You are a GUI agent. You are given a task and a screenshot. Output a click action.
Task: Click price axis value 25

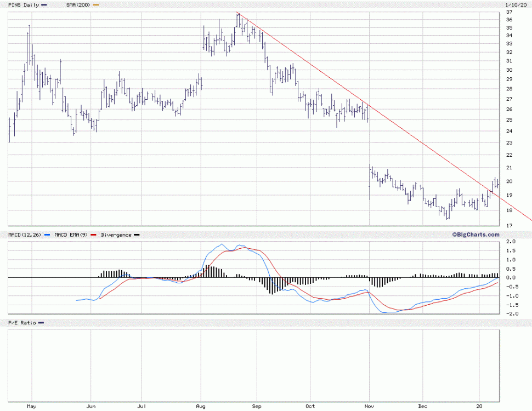point(510,120)
